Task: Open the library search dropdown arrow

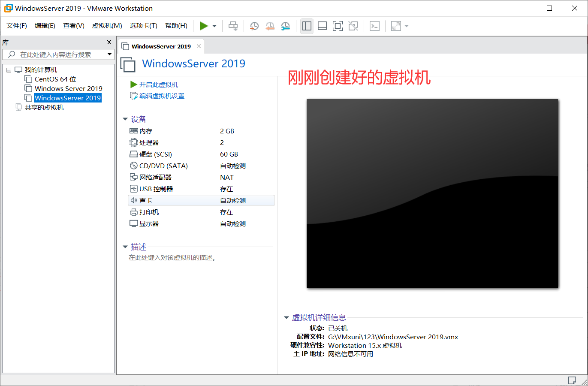Action: point(109,54)
